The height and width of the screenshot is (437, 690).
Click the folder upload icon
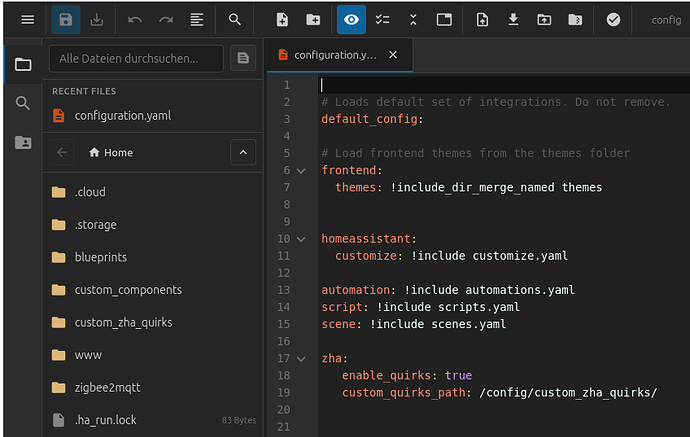click(544, 20)
